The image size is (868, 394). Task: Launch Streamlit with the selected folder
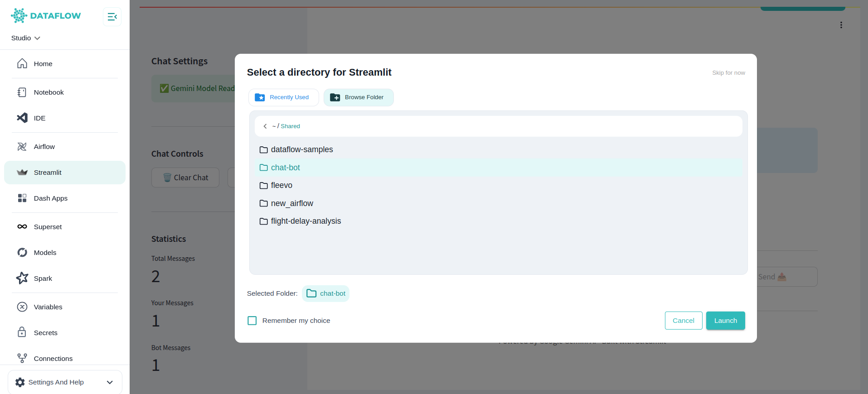[725, 321]
